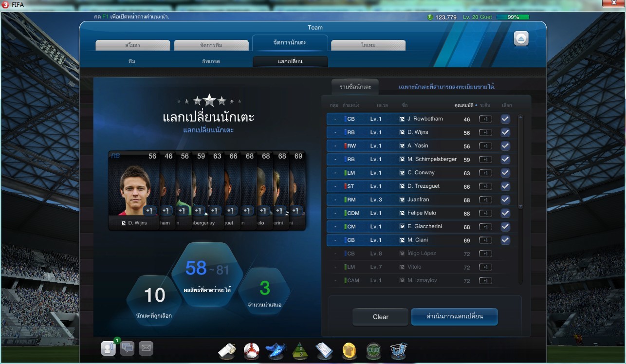Click the Clear button

pyautogui.click(x=381, y=317)
